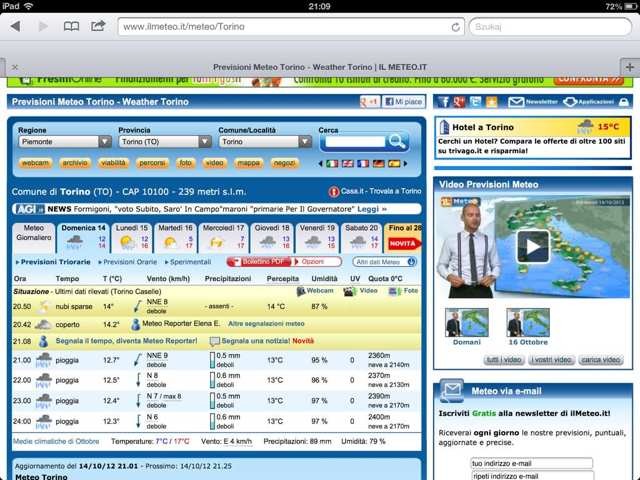This screenshot has height=480, width=640.
Task: Open the Foto link in Situazione row
Action: coord(404,291)
